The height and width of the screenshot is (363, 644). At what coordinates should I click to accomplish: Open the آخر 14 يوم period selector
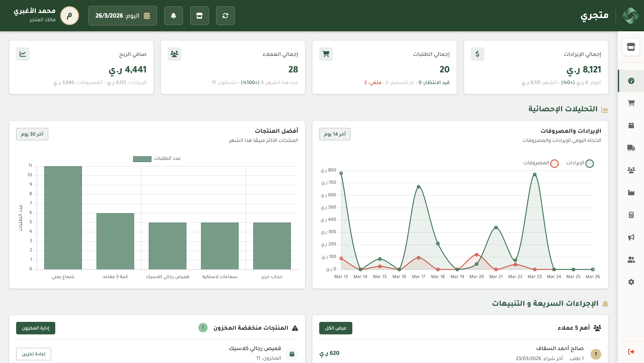tap(335, 134)
